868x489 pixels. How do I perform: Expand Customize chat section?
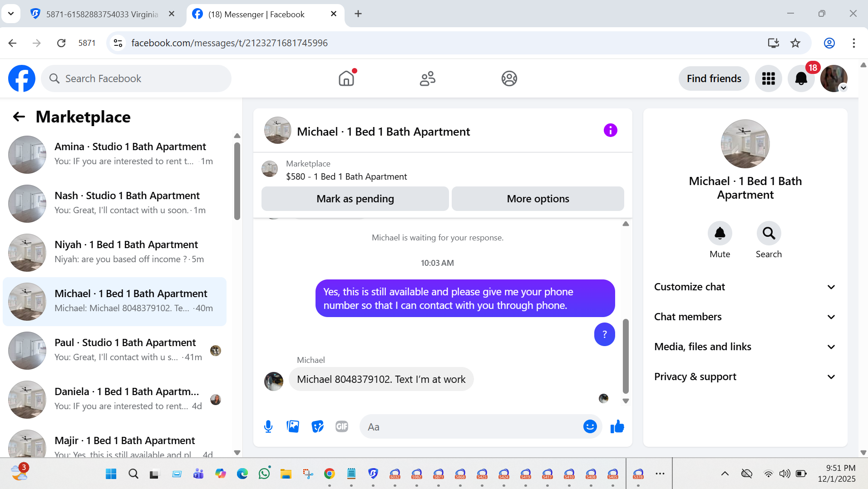(x=745, y=287)
